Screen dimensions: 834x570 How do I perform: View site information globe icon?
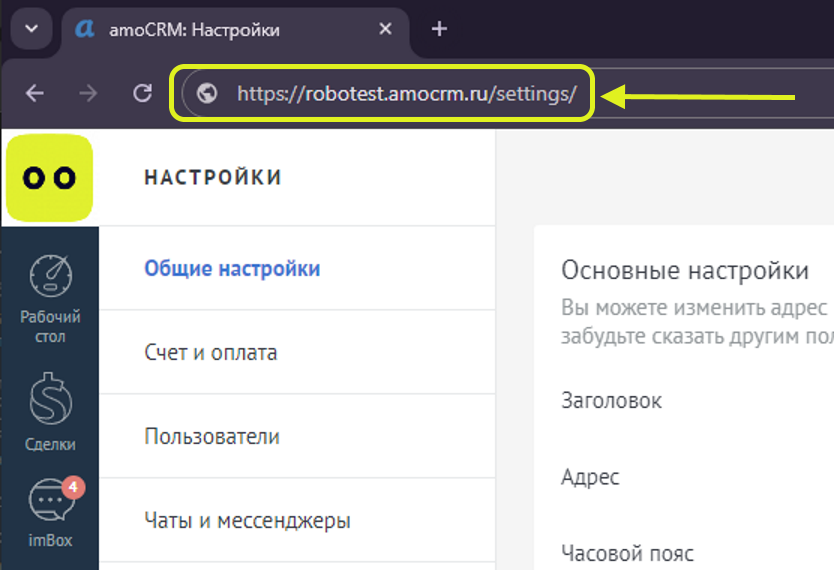(x=206, y=94)
